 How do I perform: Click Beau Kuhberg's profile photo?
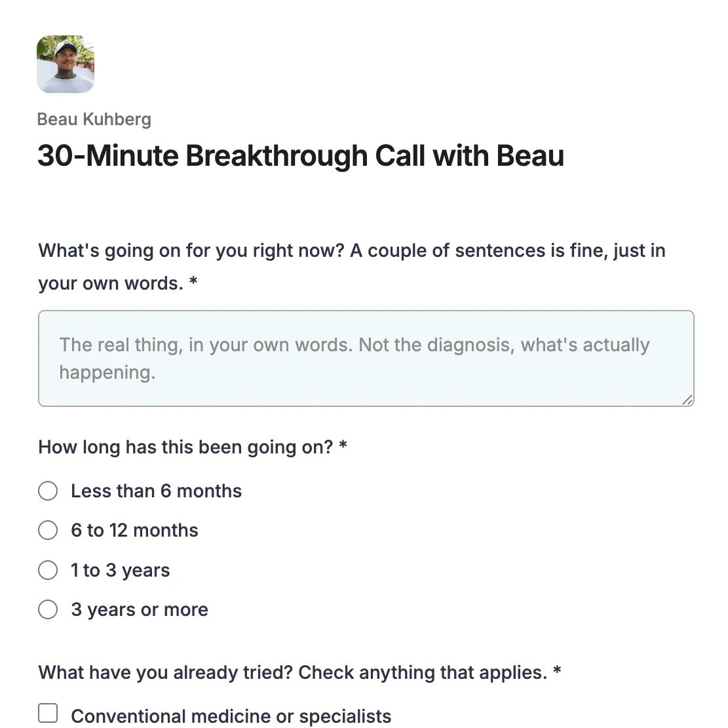coord(66,64)
